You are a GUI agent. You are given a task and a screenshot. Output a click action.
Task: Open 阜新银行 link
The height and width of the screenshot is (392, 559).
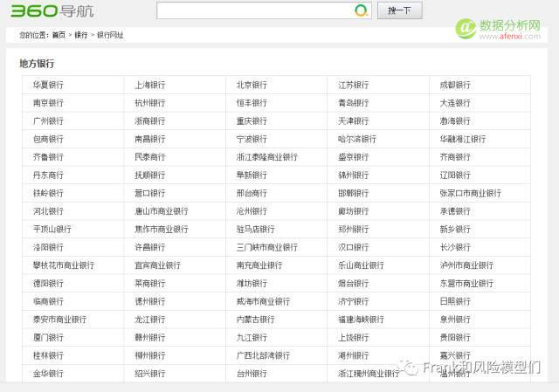[252, 175]
